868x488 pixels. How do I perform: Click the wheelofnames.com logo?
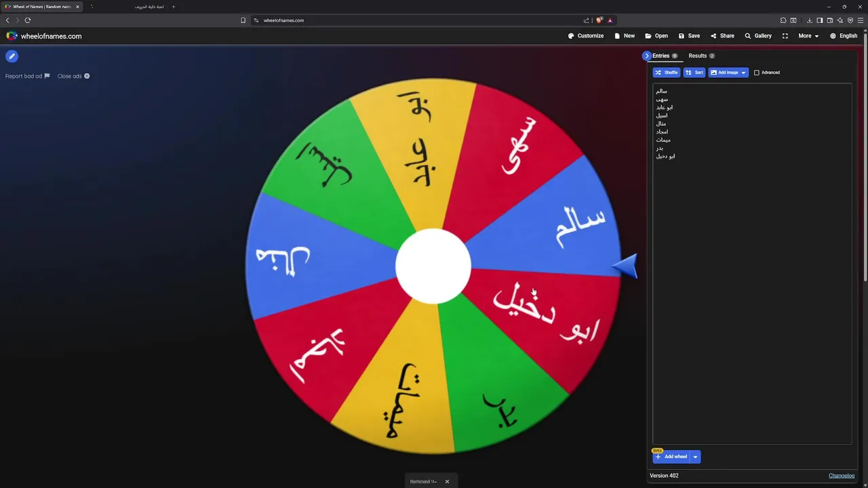pyautogui.click(x=44, y=36)
